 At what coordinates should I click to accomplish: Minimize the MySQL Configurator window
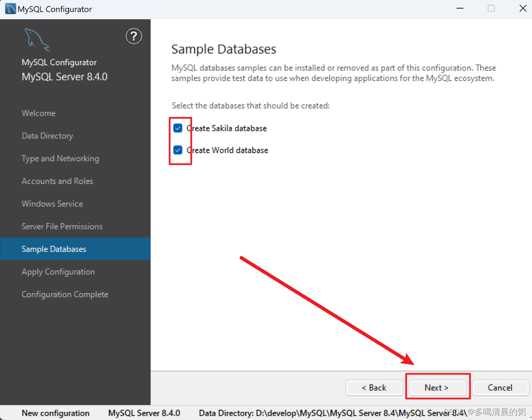tap(460, 9)
